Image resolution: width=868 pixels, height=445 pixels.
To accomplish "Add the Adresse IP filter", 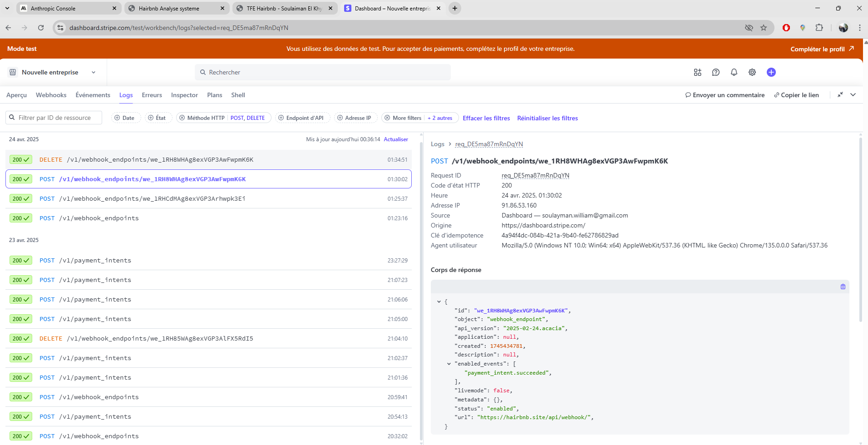I will [354, 118].
